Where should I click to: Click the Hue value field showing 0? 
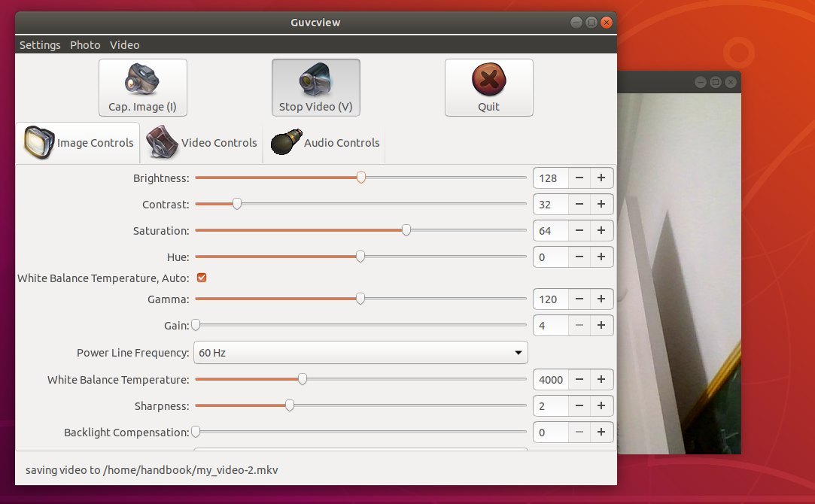[x=551, y=257]
